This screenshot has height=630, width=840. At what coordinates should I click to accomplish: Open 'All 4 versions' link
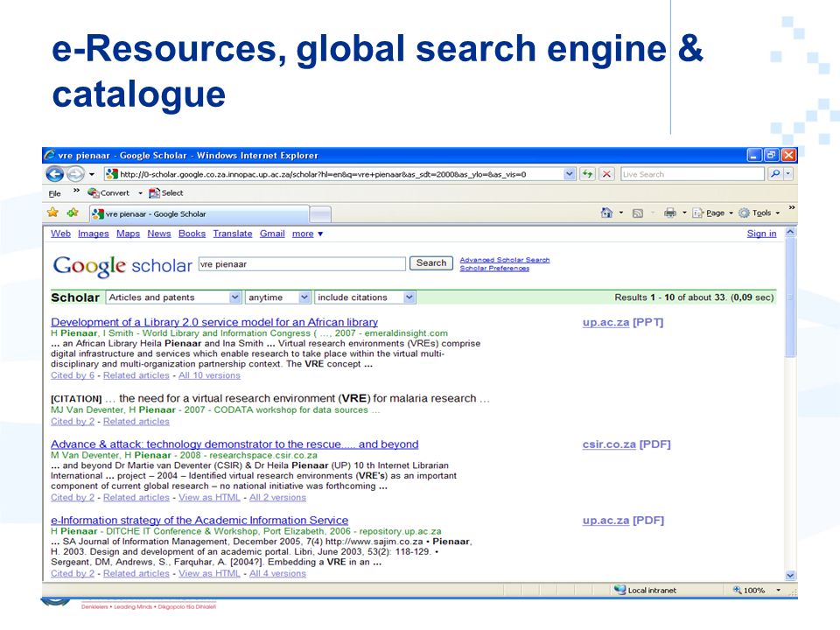point(277,574)
